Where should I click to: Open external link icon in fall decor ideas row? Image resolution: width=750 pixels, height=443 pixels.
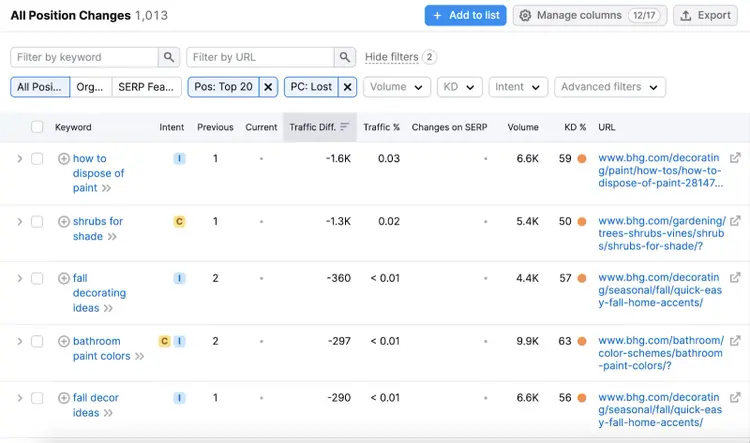735,397
